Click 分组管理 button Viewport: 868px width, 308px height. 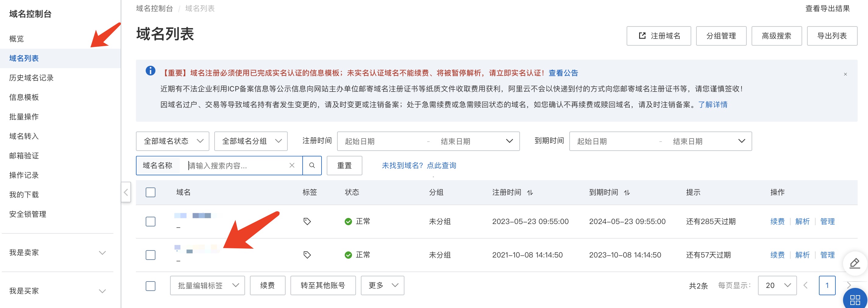721,36
